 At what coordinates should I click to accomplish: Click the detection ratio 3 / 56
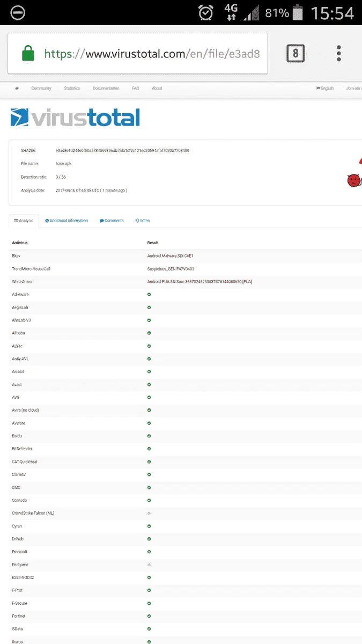pos(61,177)
